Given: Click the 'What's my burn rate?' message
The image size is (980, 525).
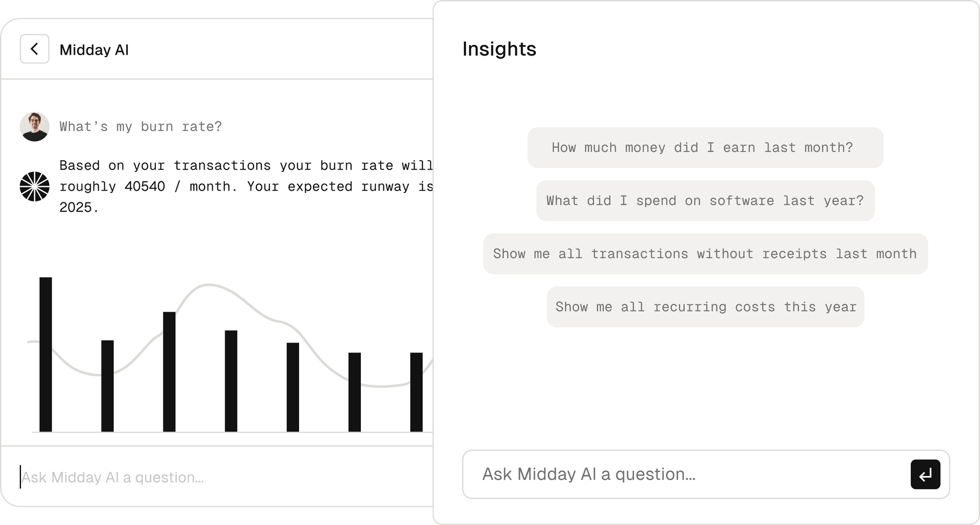Looking at the screenshot, I should click(x=140, y=127).
